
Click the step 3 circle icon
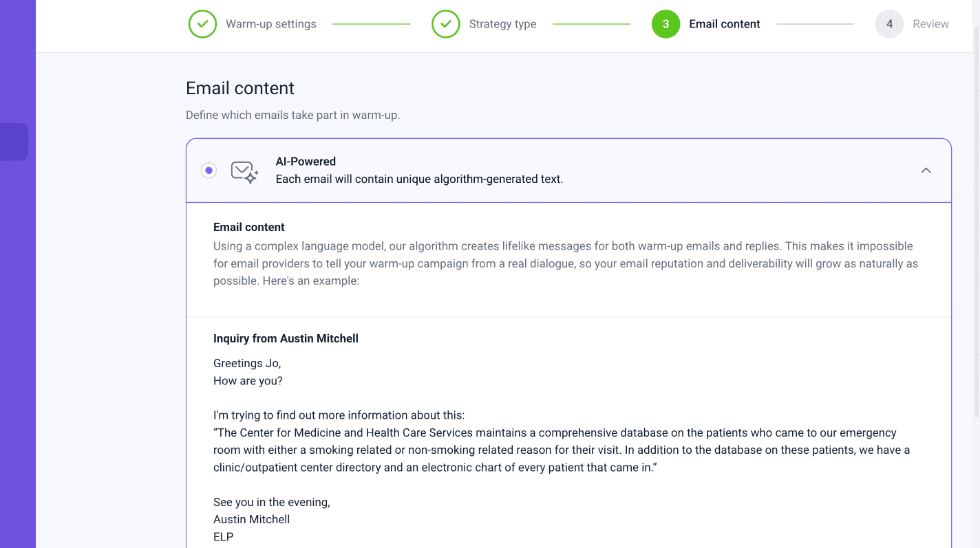[665, 24]
